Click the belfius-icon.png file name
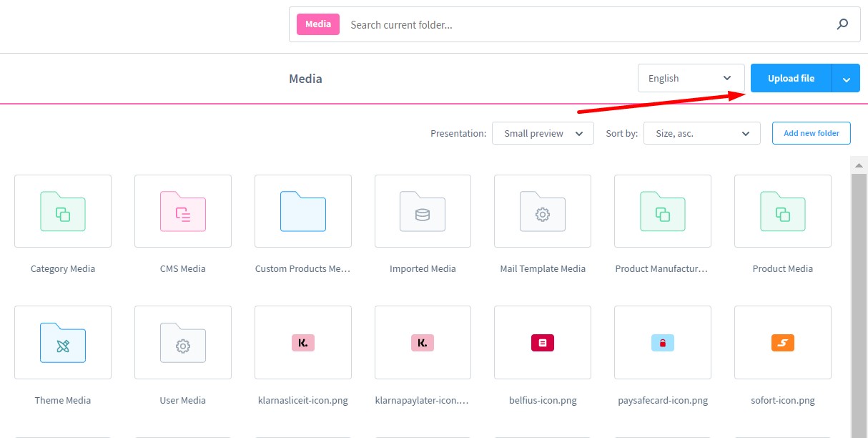The image size is (868, 438). tap(543, 401)
